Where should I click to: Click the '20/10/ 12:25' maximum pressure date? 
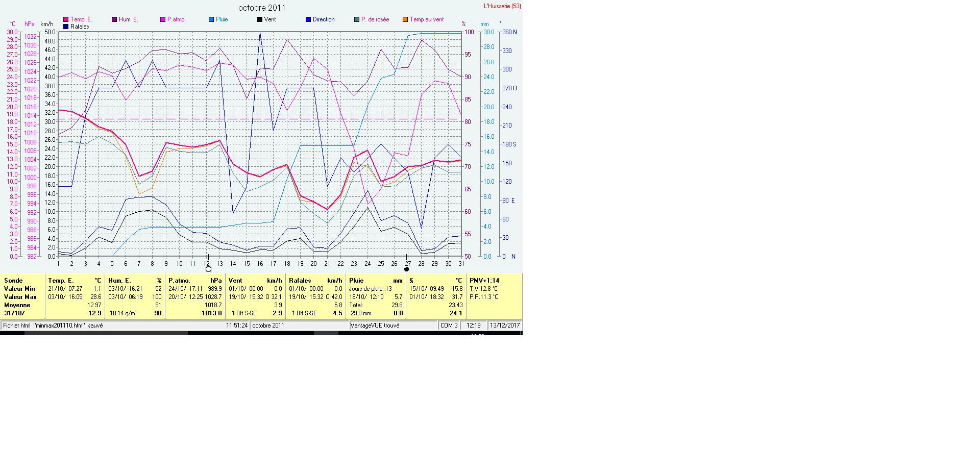coord(186,297)
